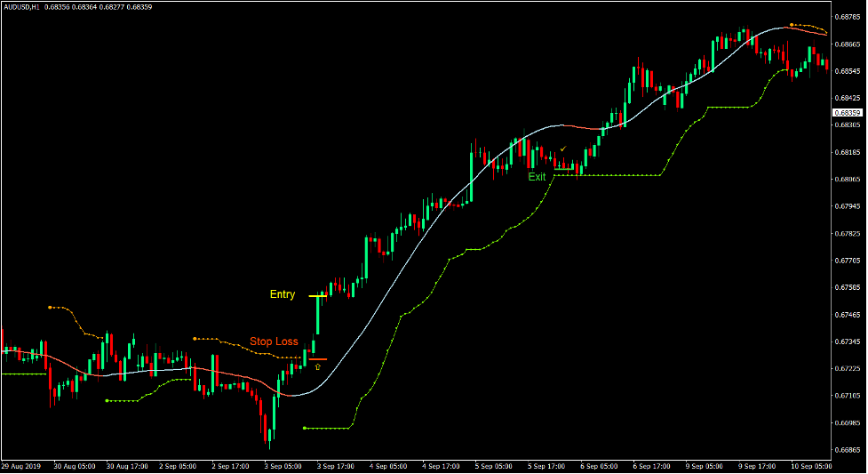Click the 0.68785 price axis label
This screenshot has width=868, height=474.
click(x=848, y=16)
